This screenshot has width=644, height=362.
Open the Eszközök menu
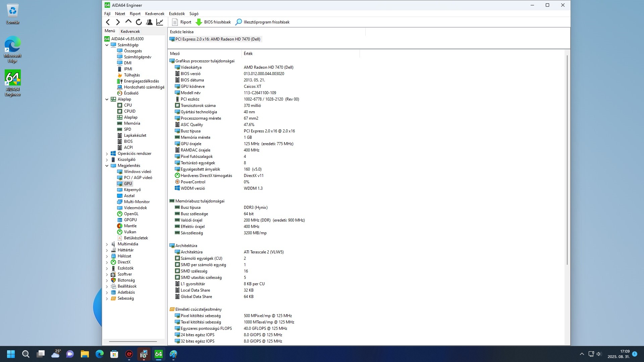click(177, 14)
